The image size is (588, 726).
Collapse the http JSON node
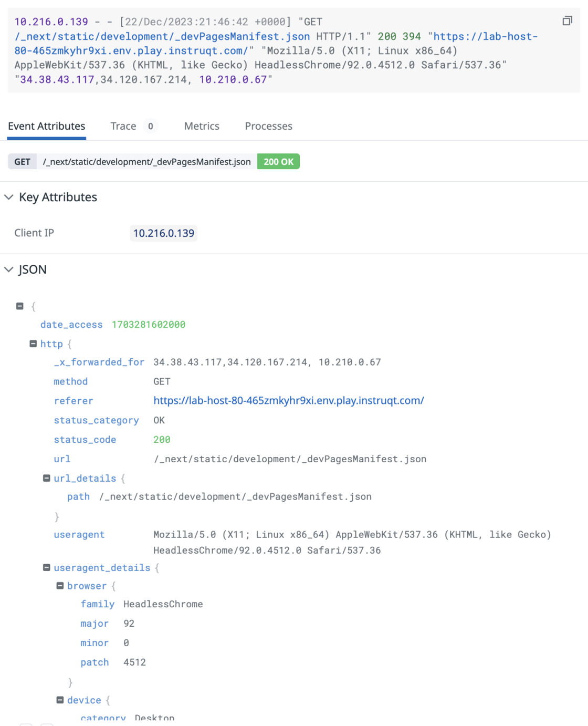pos(34,343)
